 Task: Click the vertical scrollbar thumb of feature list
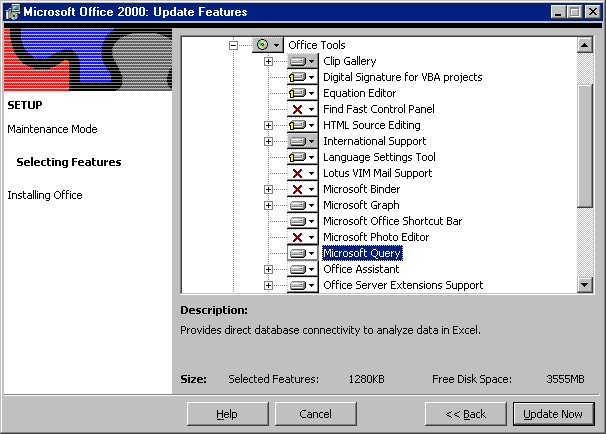coord(585,146)
